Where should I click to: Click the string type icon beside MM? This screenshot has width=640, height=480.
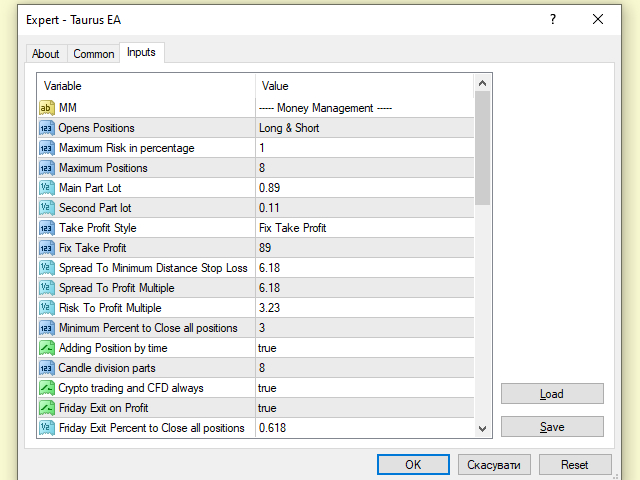(x=47, y=108)
